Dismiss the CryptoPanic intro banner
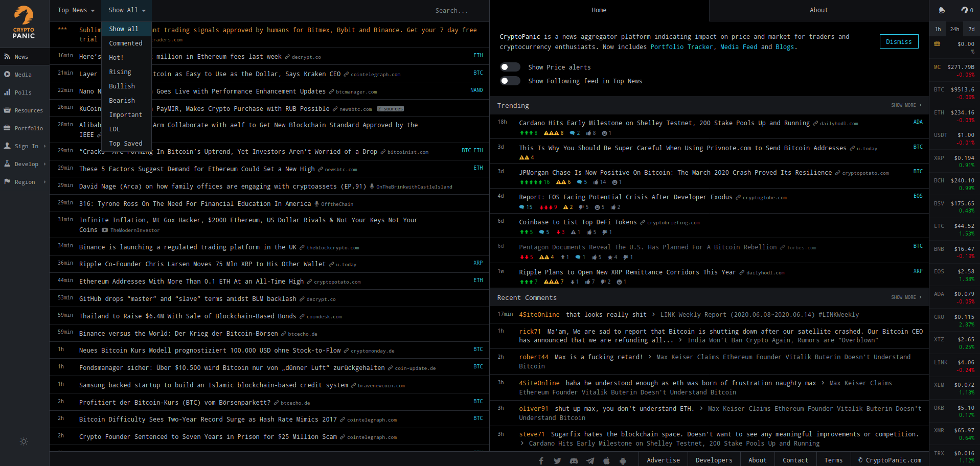Screen dimensions: 980x466 898,41
